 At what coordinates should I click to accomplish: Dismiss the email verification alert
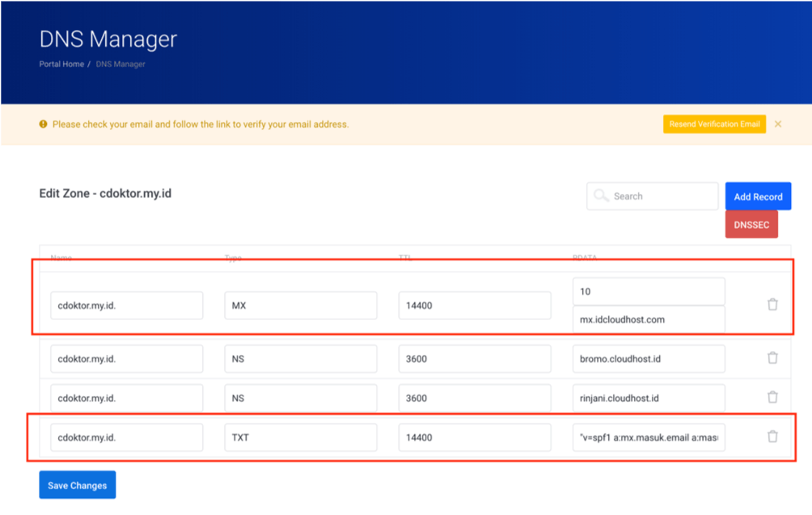(778, 125)
